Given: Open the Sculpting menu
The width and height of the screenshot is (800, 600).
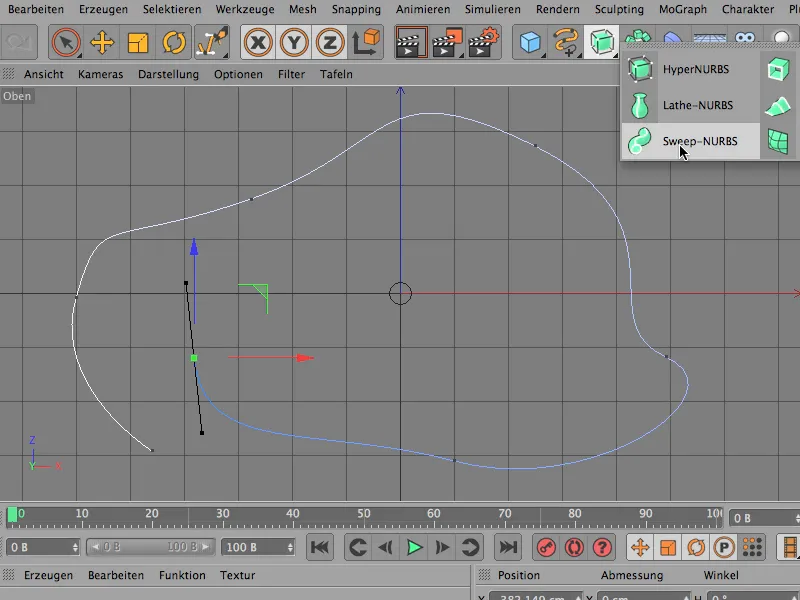Looking at the screenshot, I should pos(619,9).
